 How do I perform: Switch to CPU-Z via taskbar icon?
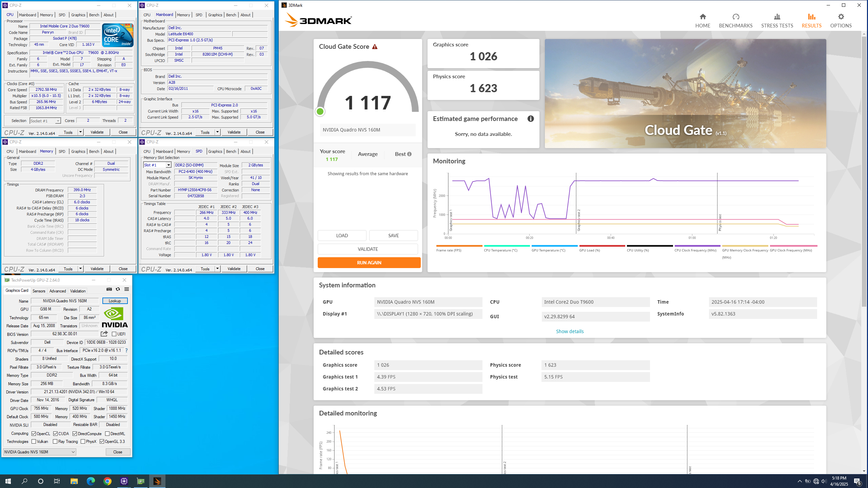(x=124, y=481)
